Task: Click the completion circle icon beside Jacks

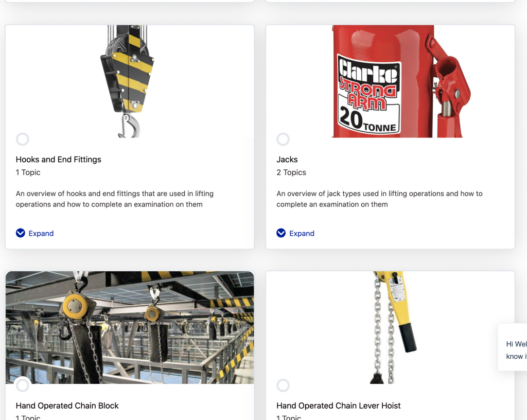Action: point(283,139)
